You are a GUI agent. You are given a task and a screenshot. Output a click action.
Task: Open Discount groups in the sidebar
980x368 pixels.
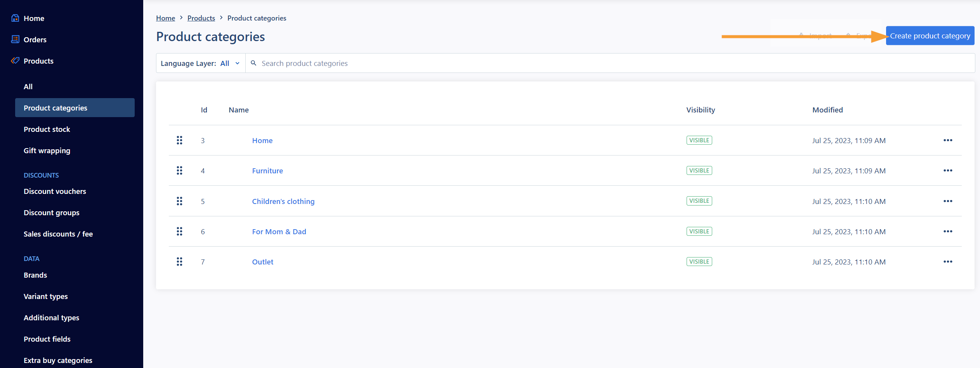point(51,213)
